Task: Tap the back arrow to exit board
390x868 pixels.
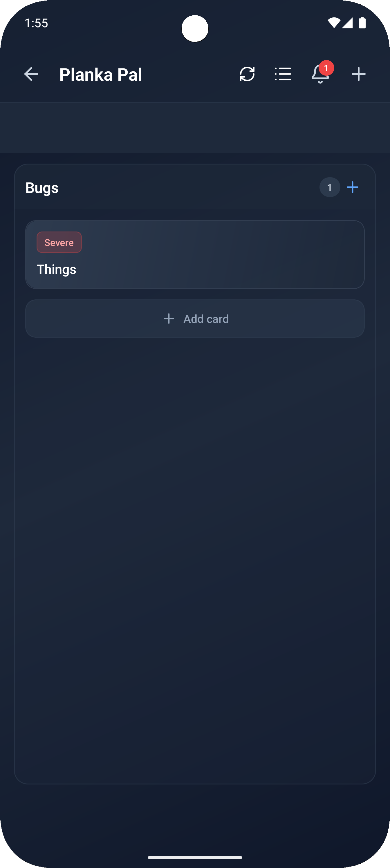Action: point(31,75)
